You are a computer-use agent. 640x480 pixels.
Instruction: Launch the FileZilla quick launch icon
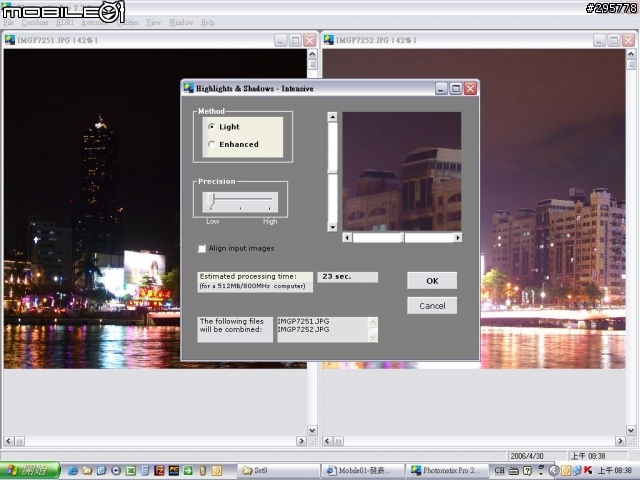point(159,471)
